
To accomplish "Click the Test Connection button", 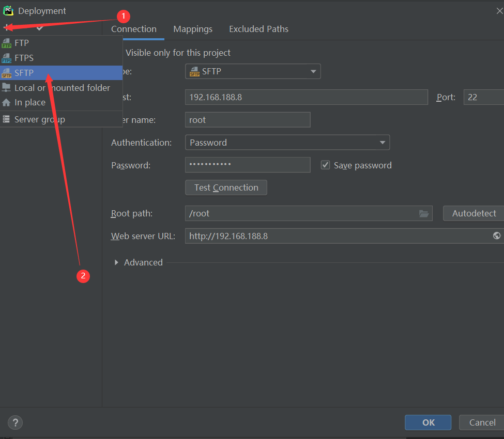I will (226, 187).
